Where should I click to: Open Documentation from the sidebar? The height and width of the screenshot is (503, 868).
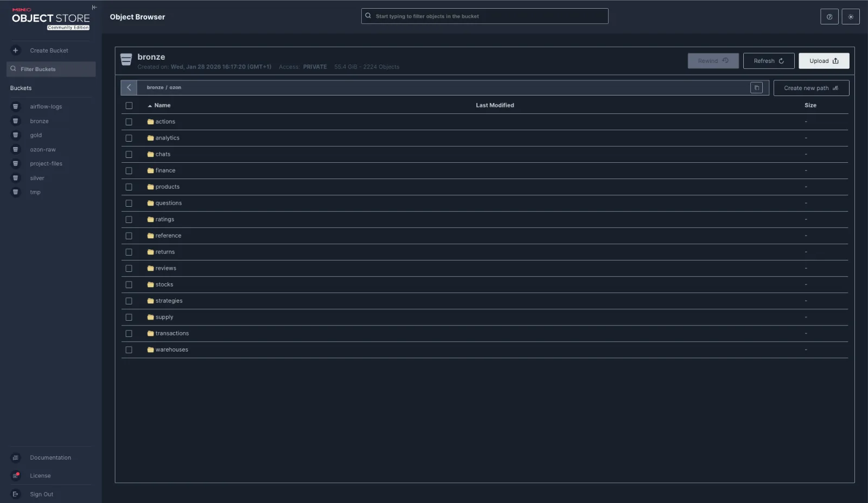[50, 458]
